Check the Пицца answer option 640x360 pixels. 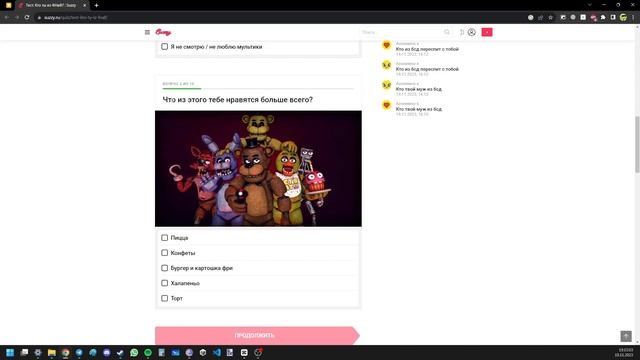pos(164,238)
